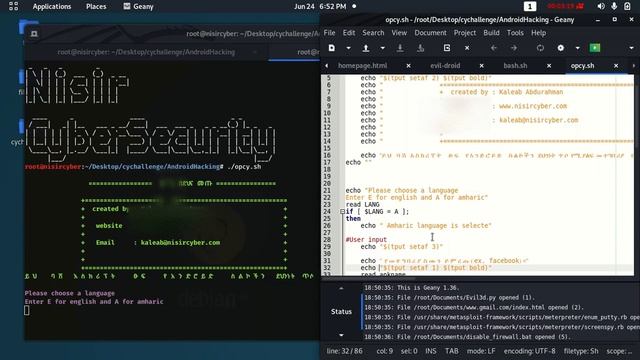Click the INS indicator in the status bar
This screenshot has height=360, width=640.
[431, 351]
